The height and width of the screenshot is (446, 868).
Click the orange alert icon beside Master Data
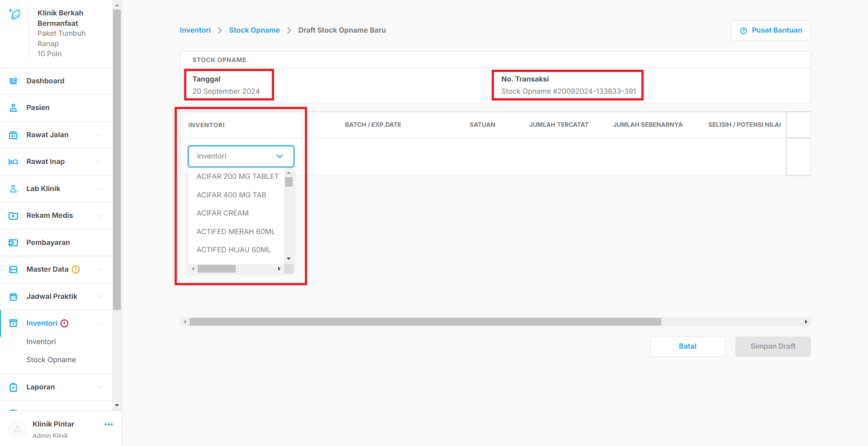[76, 269]
